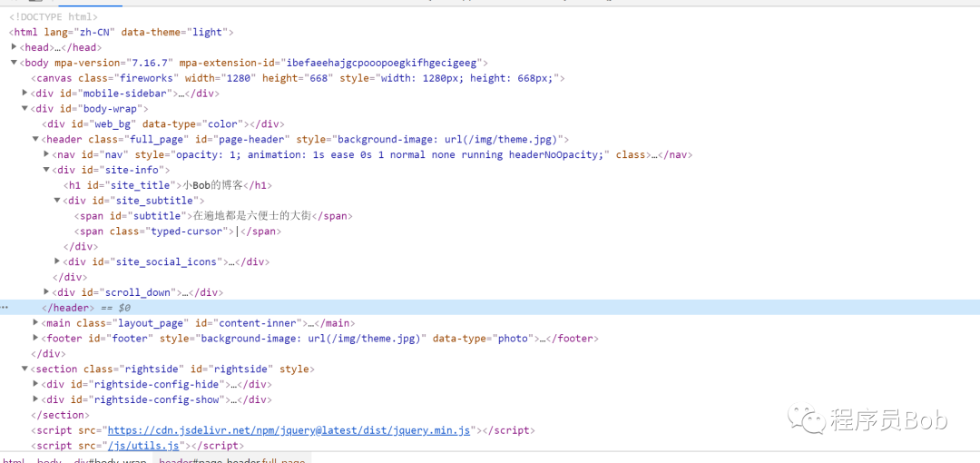Expand the nav element arrow
980x463 pixels.
click(46, 154)
